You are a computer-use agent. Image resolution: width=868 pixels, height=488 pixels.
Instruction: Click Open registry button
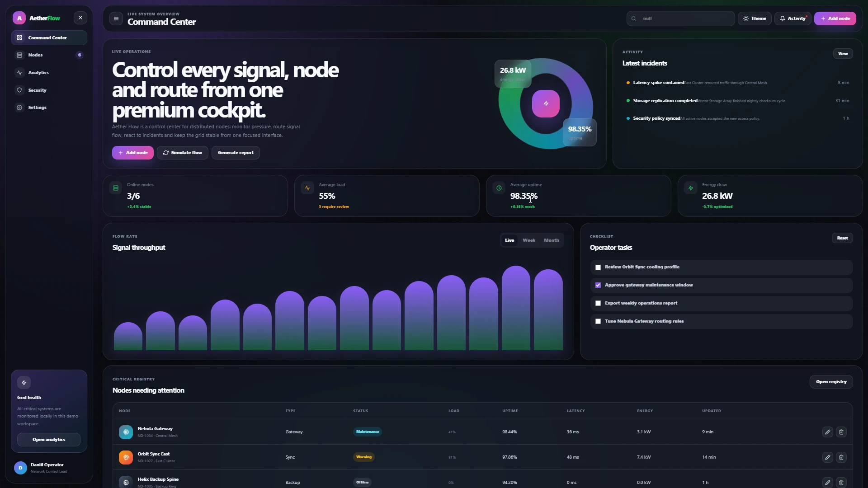click(x=831, y=382)
